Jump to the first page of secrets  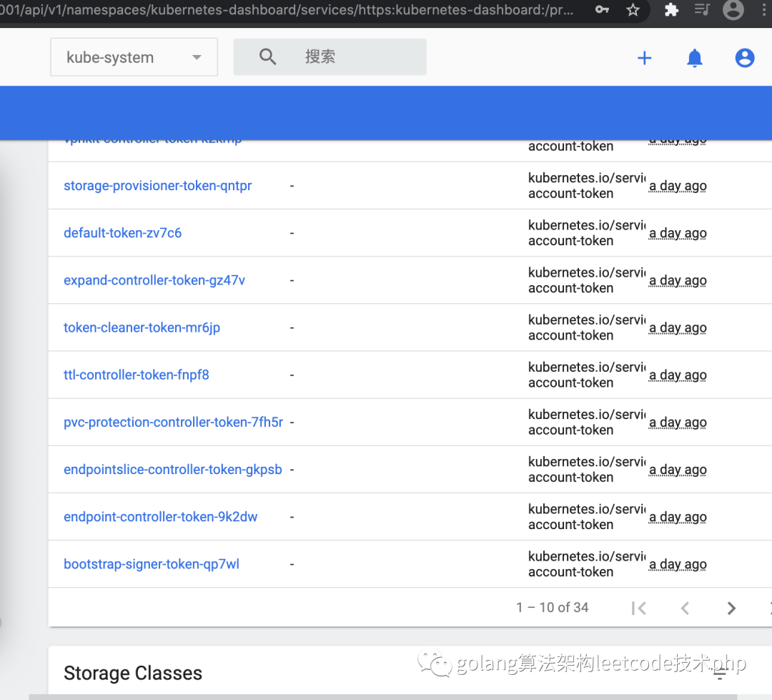click(639, 608)
